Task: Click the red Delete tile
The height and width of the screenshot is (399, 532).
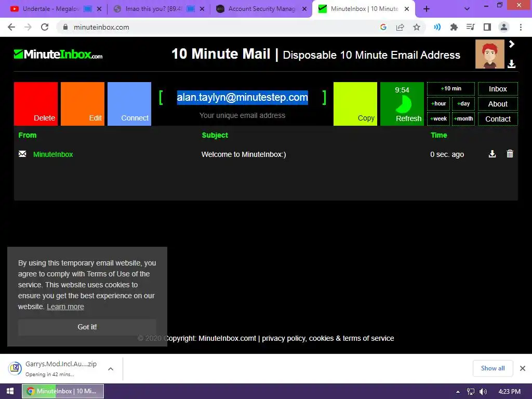Action: (x=36, y=104)
